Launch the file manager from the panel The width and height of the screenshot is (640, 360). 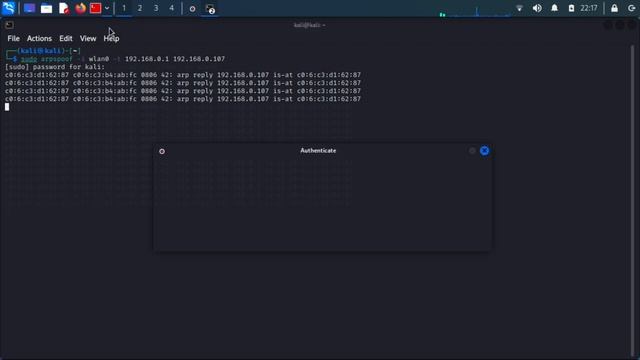click(47, 9)
